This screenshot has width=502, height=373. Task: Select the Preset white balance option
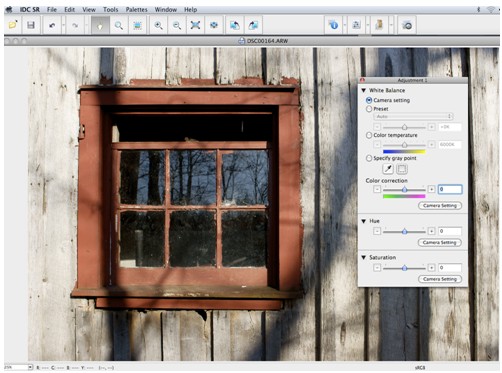point(369,109)
